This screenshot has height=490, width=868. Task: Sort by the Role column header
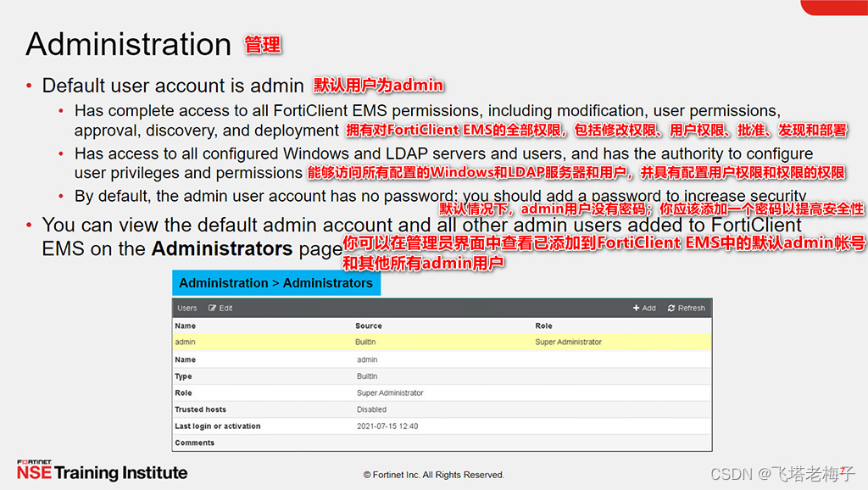[543, 326]
